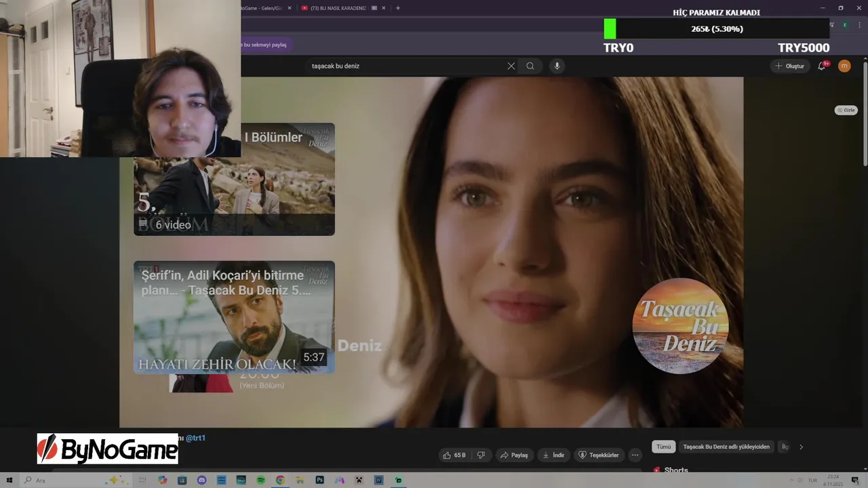Click the Oluştur create button
Screen dimensions: 868x488
click(x=790, y=66)
